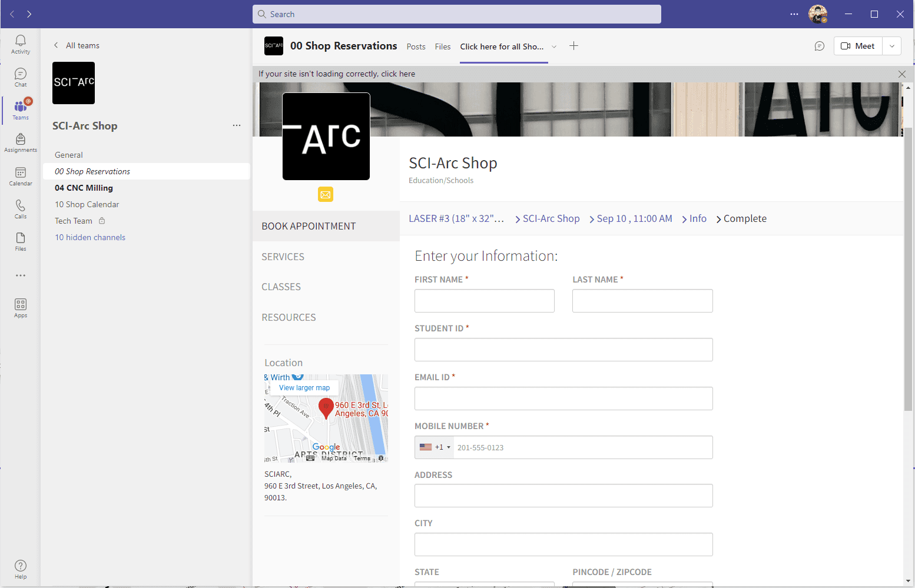Click the Last Name field
This screenshot has width=915, height=588.
[x=642, y=301]
